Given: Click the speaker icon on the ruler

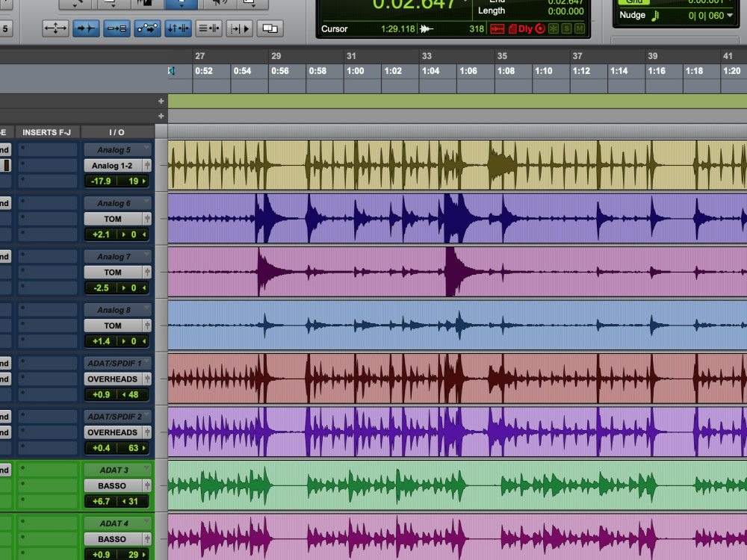Looking at the screenshot, I should pyautogui.click(x=172, y=71).
